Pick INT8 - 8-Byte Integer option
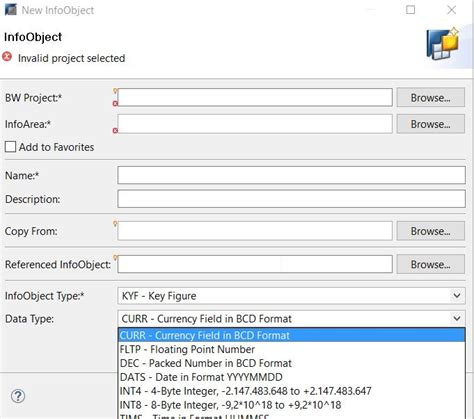The height and width of the screenshot is (419, 474). (292, 405)
